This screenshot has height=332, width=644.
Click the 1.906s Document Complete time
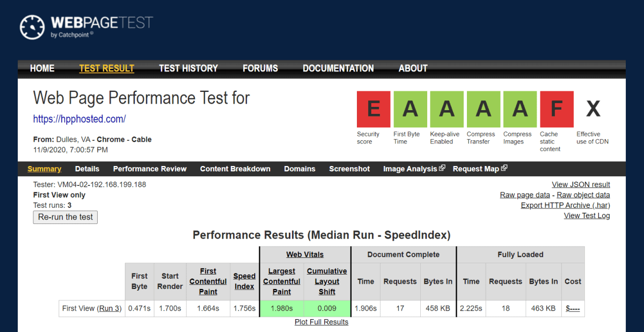coord(366,308)
